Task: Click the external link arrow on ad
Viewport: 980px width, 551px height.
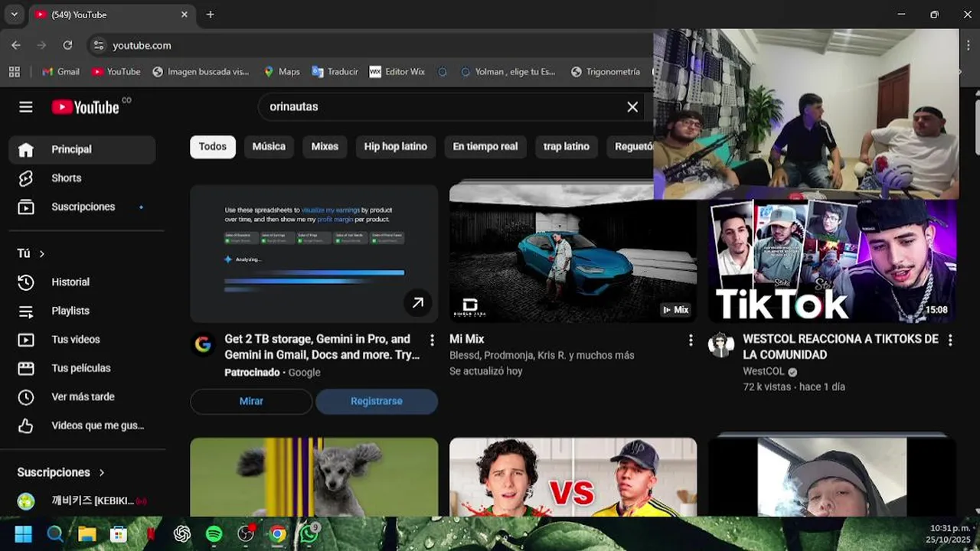Action: pos(418,303)
